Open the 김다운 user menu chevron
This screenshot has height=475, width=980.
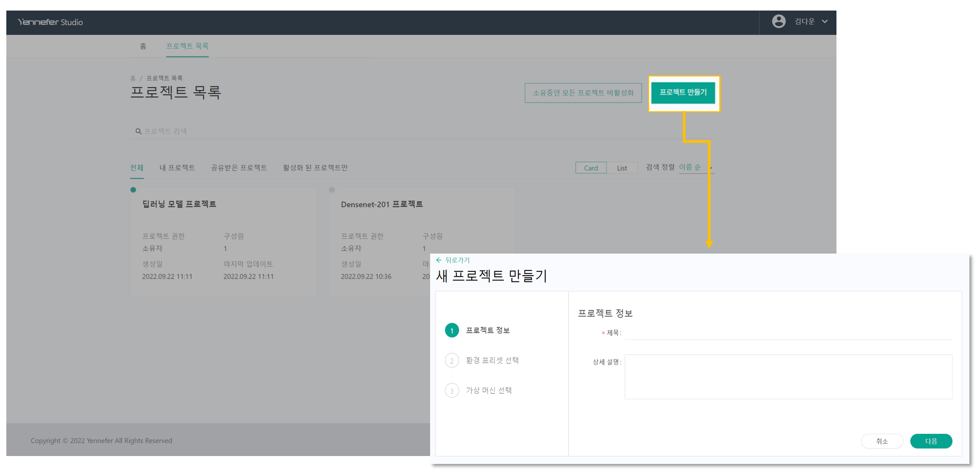point(824,22)
